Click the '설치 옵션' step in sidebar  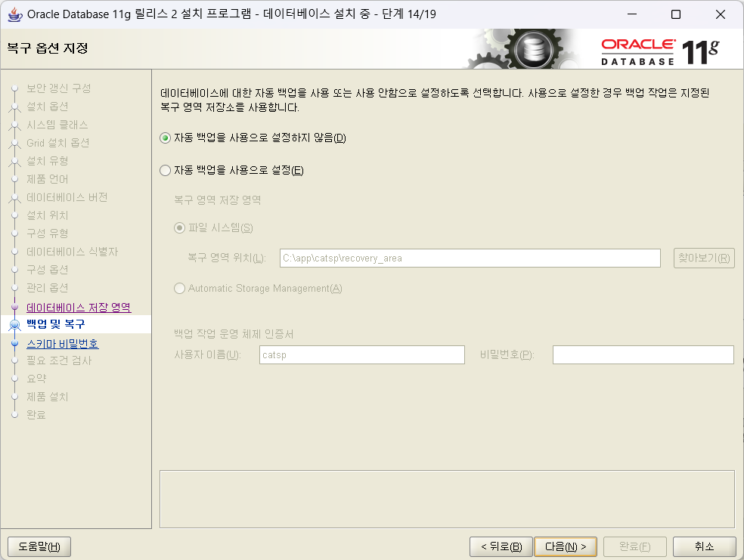[x=48, y=107]
